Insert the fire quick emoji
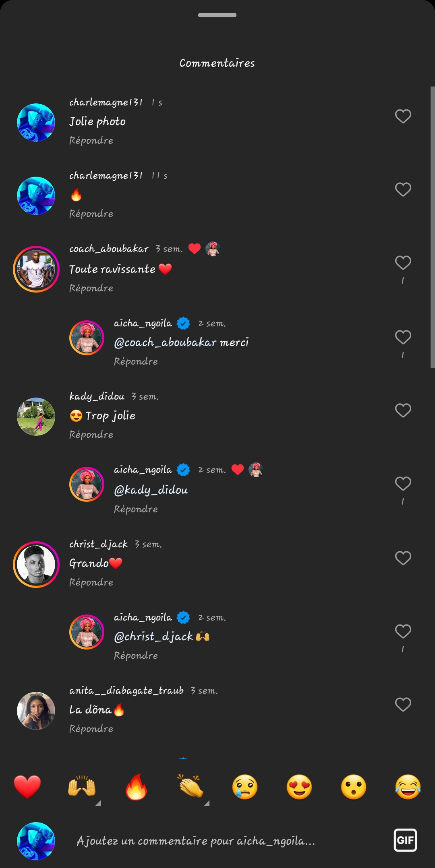Screen dimensions: 435x868 point(136,787)
